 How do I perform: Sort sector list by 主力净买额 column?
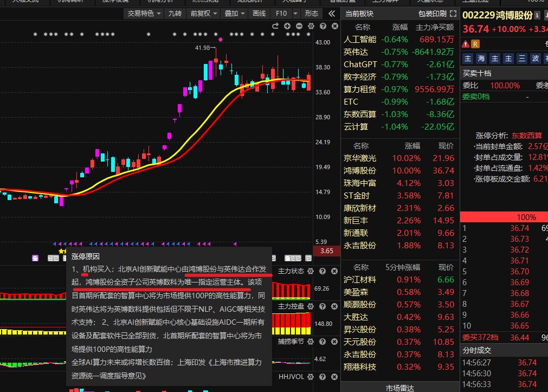coord(434,27)
